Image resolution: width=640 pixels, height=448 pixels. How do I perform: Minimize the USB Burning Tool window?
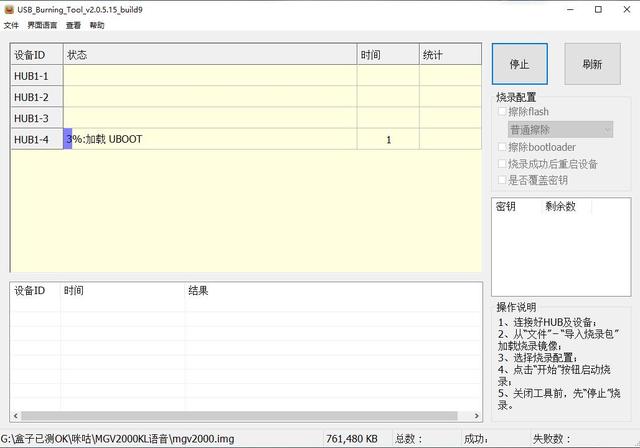tap(570, 9)
